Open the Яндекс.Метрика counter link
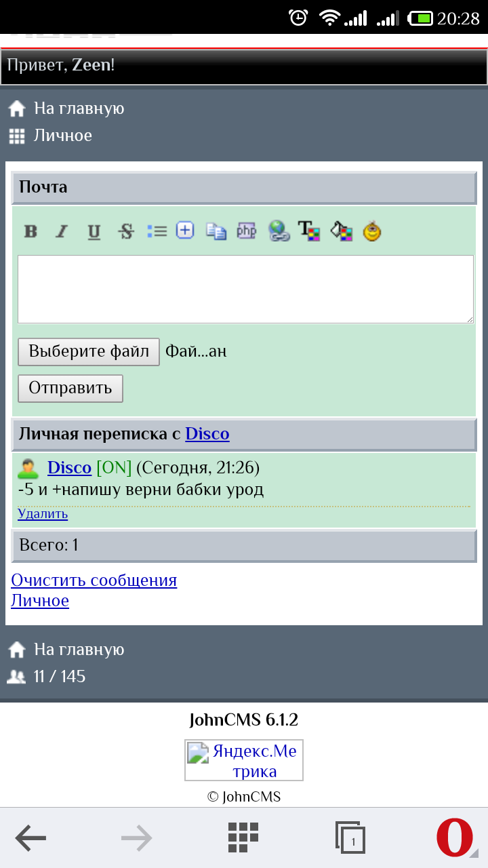 point(244,760)
